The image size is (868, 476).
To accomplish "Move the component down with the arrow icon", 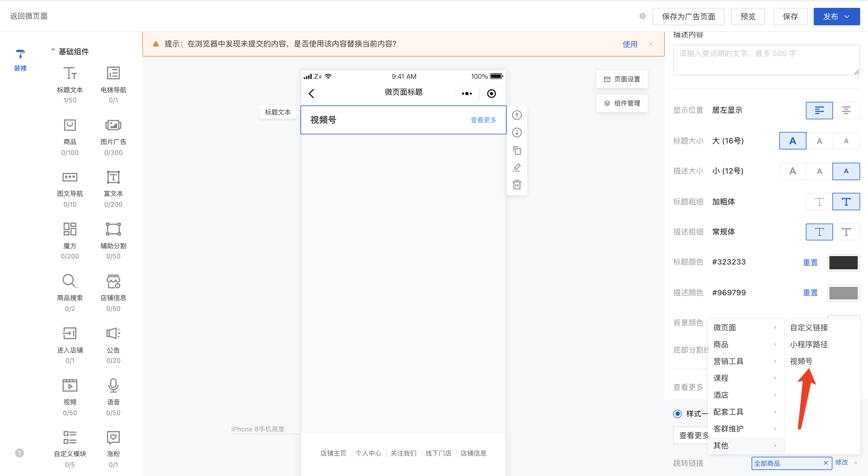I will pyautogui.click(x=517, y=133).
